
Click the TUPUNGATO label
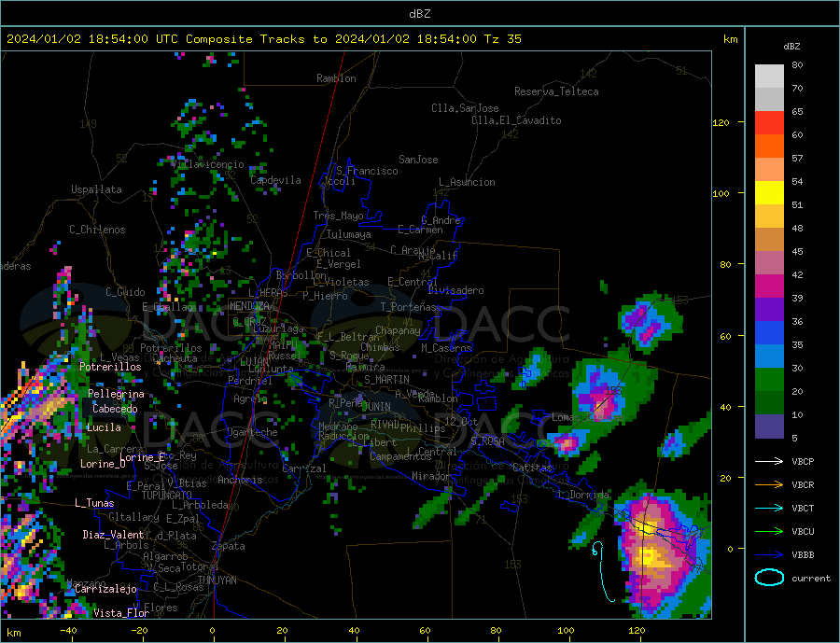(x=167, y=496)
